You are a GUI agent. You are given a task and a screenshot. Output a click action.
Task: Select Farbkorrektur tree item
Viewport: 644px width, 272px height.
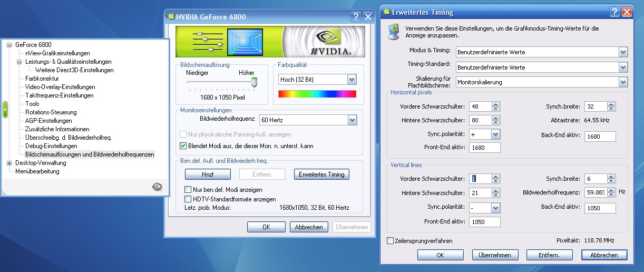[x=42, y=79]
